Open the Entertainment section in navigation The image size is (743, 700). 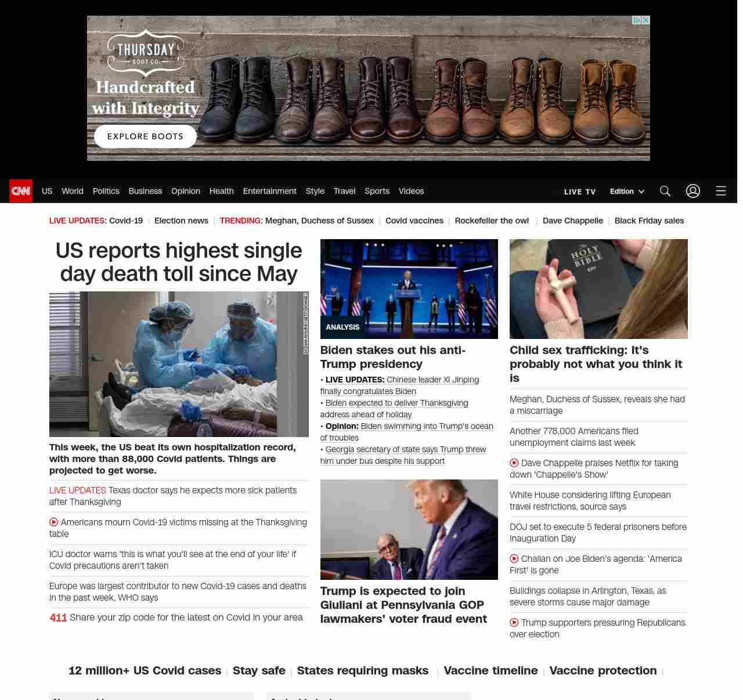(x=269, y=191)
